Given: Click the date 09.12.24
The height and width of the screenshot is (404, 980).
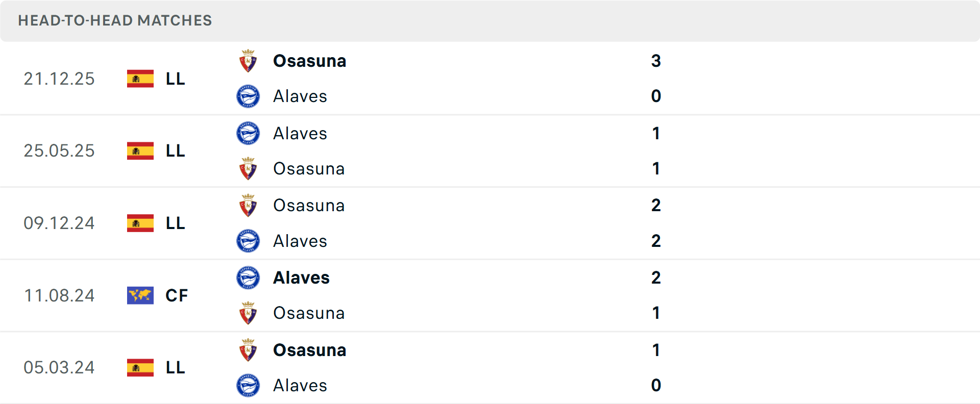Looking at the screenshot, I should click(59, 223).
